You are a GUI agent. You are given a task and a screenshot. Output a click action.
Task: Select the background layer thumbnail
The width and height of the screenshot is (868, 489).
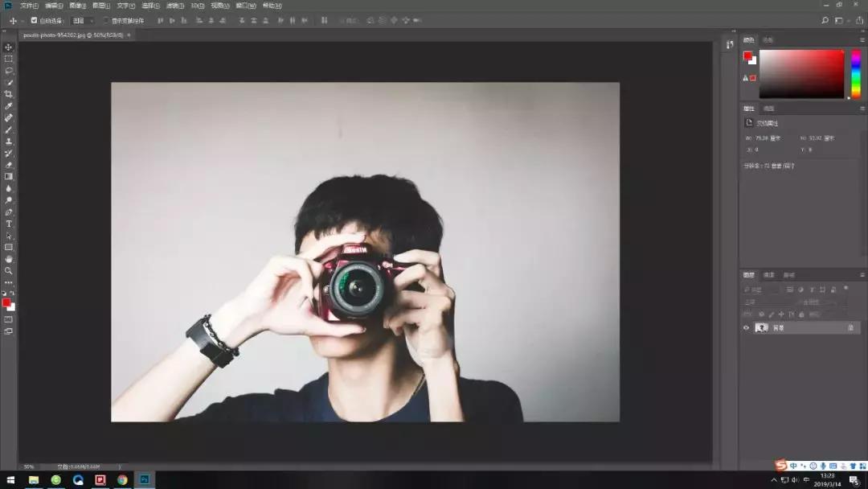tap(762, 328)
